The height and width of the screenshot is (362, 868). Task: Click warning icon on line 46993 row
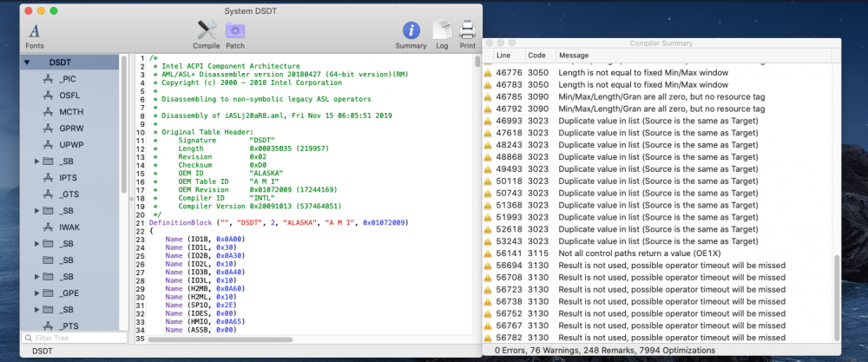click(x=488, y=122)
